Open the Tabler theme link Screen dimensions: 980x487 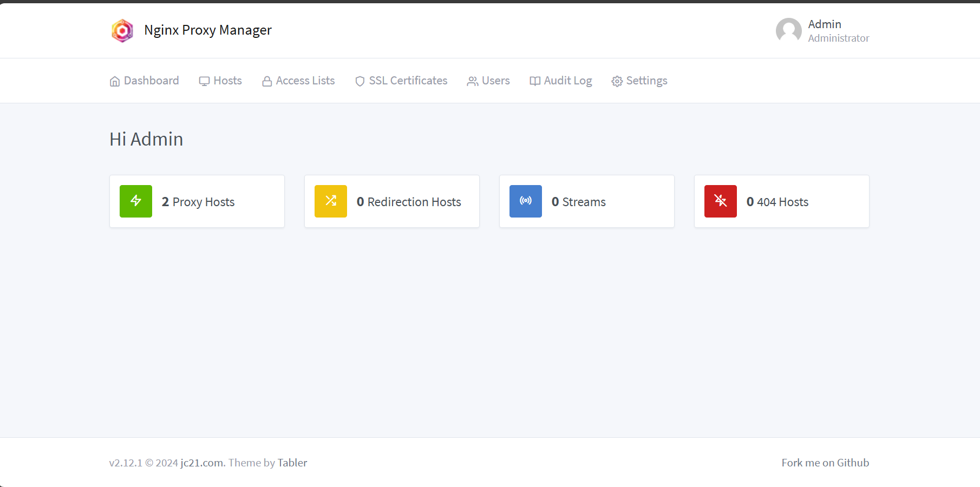[x=292, y=463]
